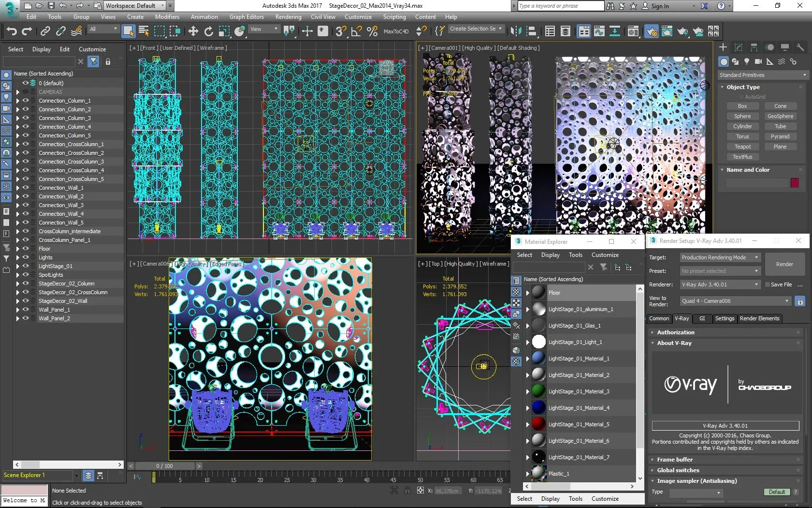Open the Curve Editor from toolbar
Screen dimensions: 812x508
click(x=599, y=31)
